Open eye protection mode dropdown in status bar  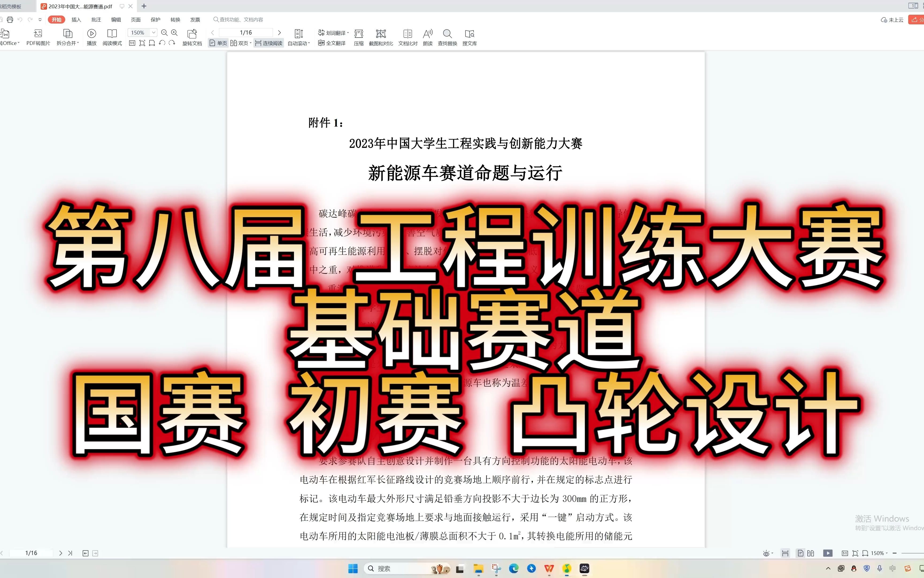(x=768, y=553)
